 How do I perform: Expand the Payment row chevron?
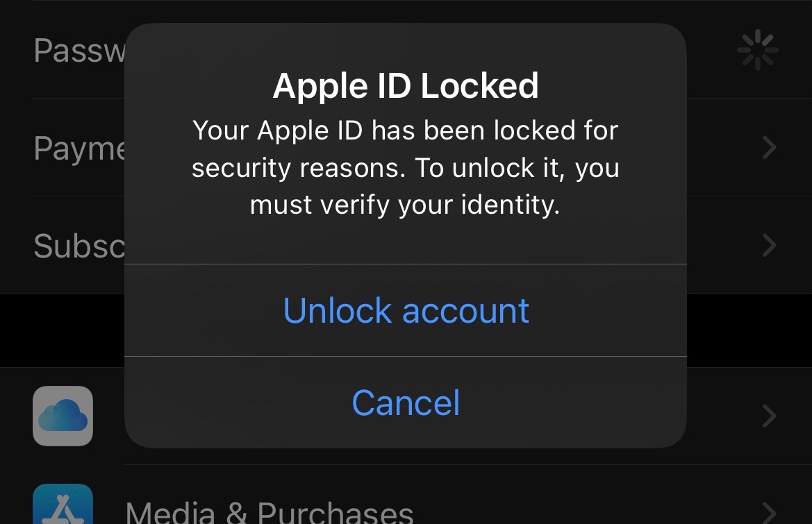[770, 147]
